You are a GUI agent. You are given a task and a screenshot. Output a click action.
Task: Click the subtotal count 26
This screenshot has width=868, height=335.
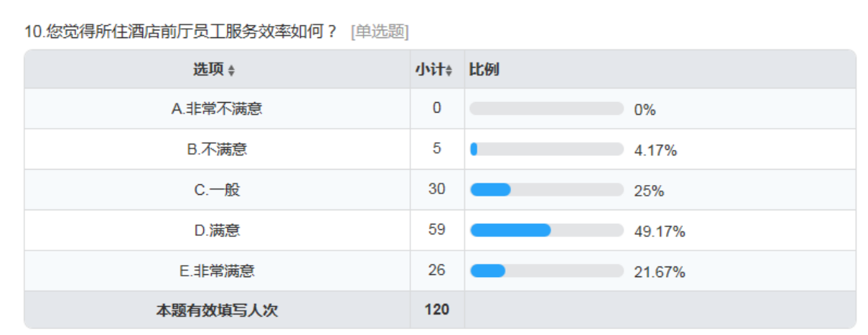437,270
